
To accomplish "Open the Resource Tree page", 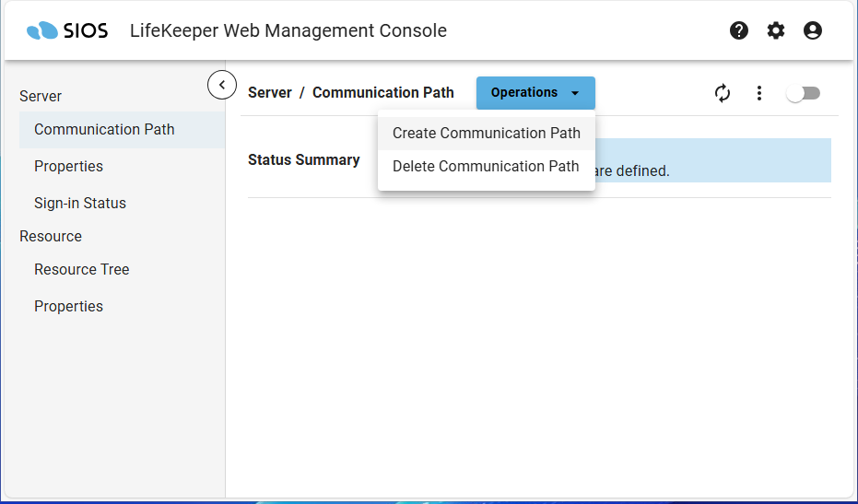I will point(81,269).
